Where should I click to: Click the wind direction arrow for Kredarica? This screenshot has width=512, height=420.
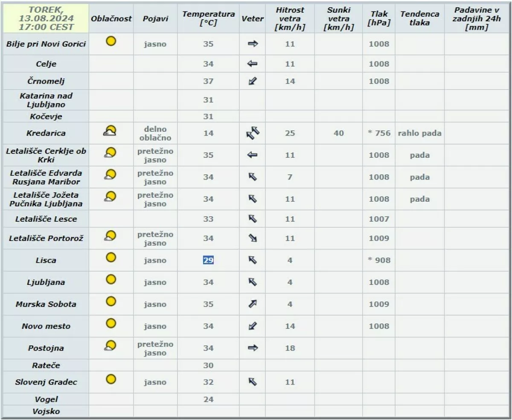(x=253, y=133)
